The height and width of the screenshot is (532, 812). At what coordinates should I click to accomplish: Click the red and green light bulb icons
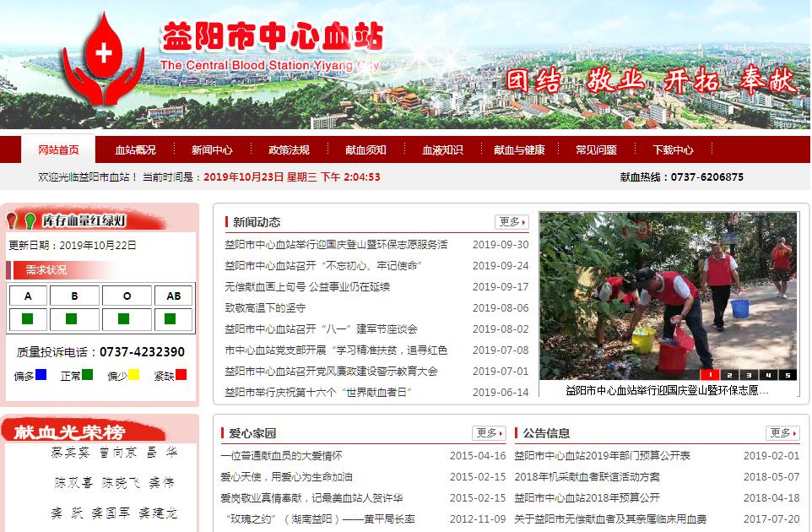tap(22, 221)
